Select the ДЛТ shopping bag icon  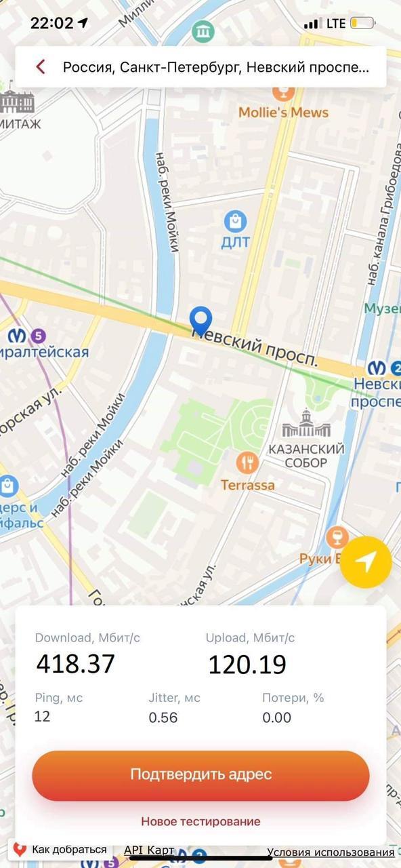pos(235,221)
